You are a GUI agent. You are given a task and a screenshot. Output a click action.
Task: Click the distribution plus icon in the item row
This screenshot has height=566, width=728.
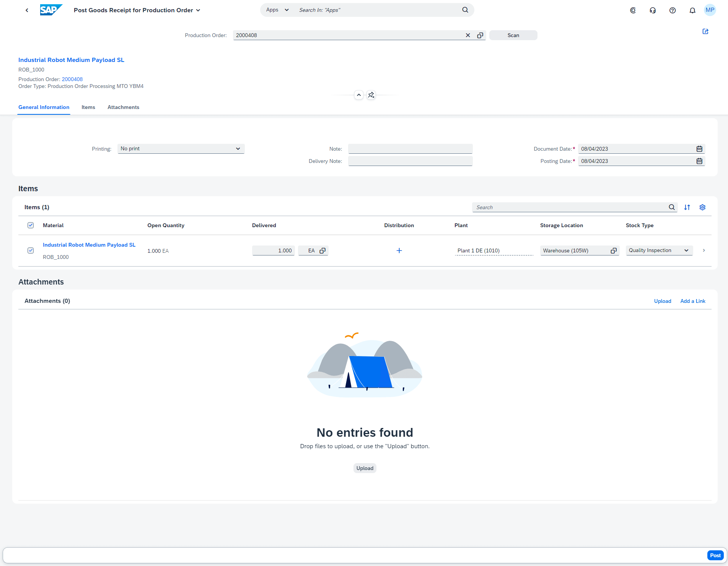399,250
